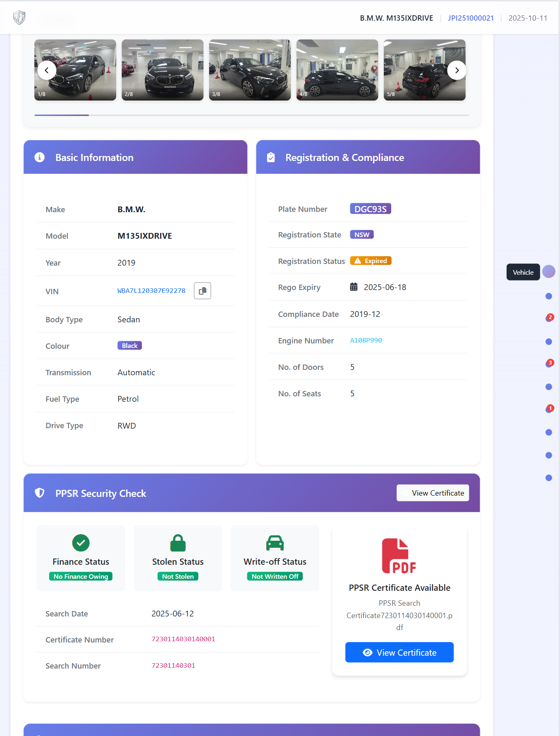Viewport: 560px width, 736px height.
Task: Click the gallery scroll progress bar
Action: pyautogui.click(x=251, y=115)
